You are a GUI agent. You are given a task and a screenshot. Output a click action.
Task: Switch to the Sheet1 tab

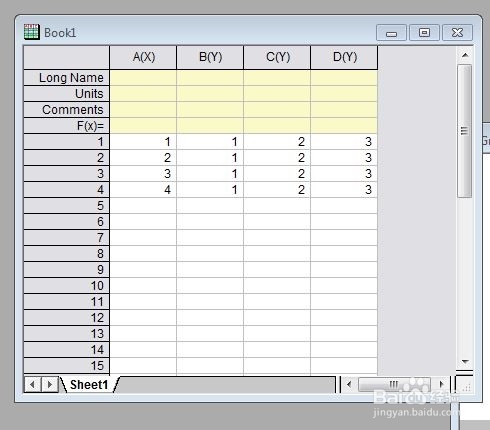(x=89, y=385)
